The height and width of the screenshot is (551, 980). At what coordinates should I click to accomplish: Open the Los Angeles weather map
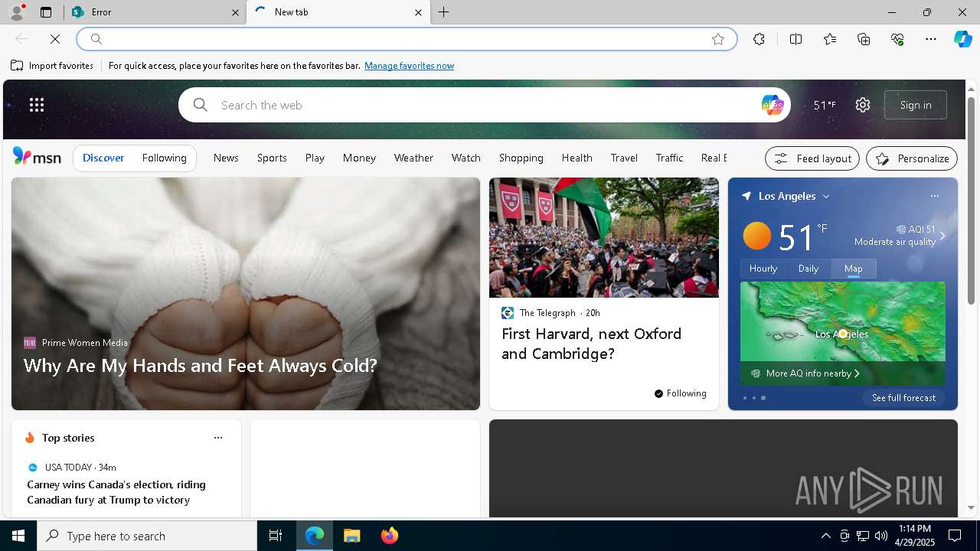843,332
